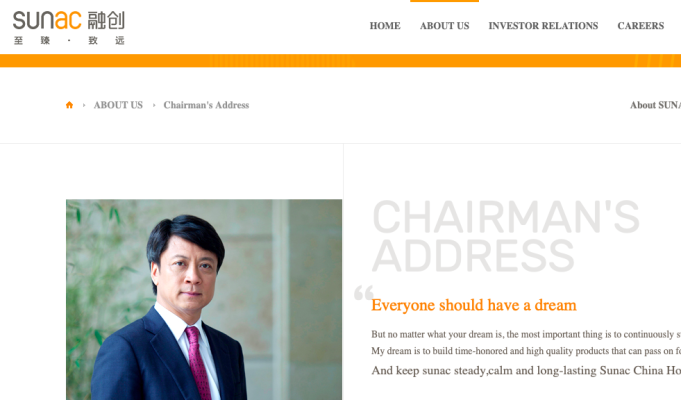Click the chairman's portrait photo
The height and width of the screenshot is (400, 681).
click(204, 300)
